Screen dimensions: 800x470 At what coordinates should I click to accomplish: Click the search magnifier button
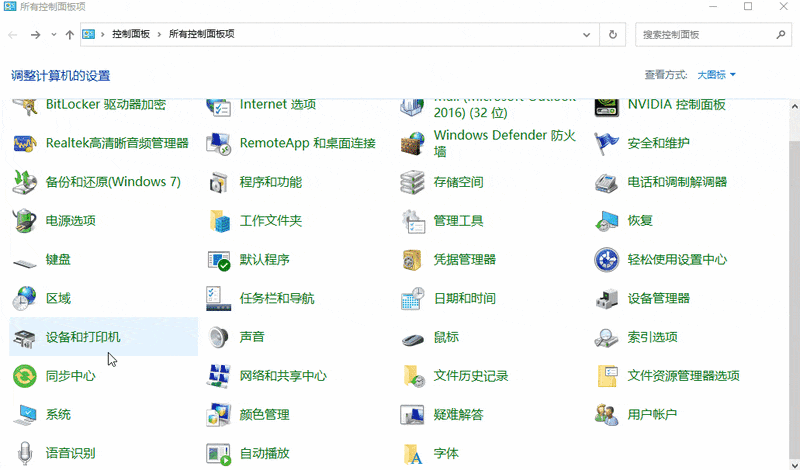coord(781,35)
